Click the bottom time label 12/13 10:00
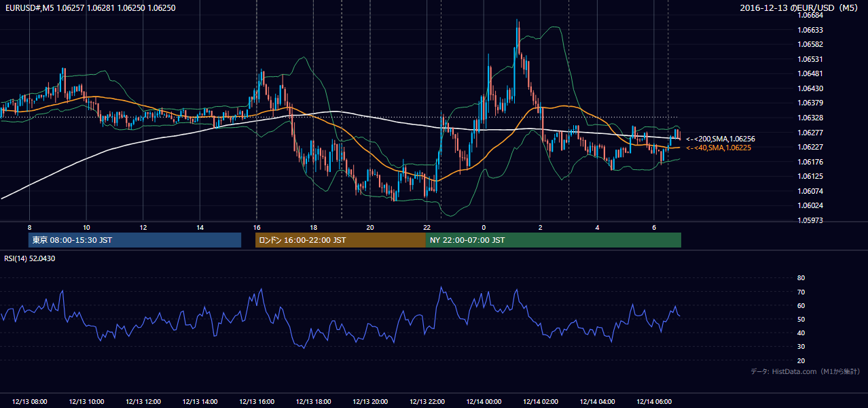This screenshot has height=408, width=868. (x=86, y=402)
